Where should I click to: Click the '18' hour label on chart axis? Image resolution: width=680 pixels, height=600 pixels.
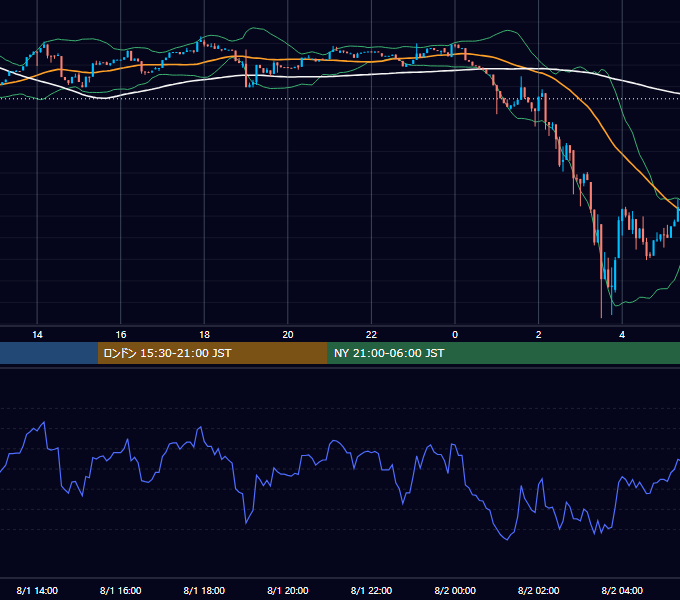tap(204, 335)
